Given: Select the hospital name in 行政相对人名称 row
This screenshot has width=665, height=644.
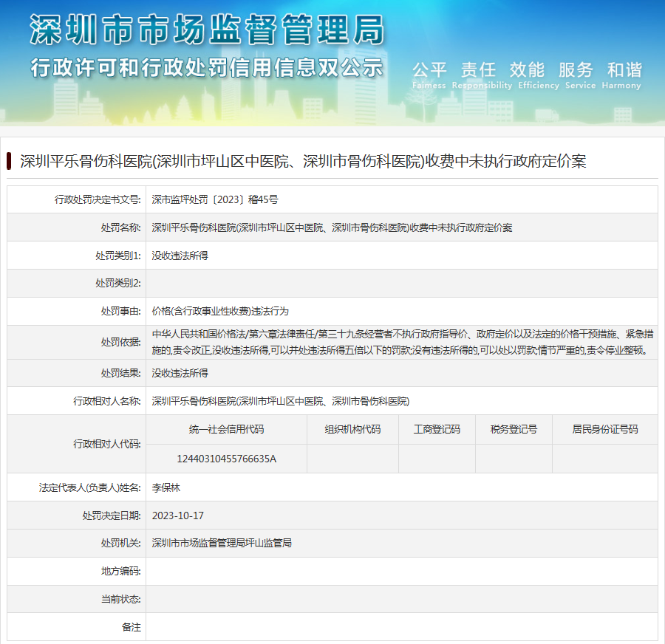Looking at the screenshot, I should (x=281, y=401).
